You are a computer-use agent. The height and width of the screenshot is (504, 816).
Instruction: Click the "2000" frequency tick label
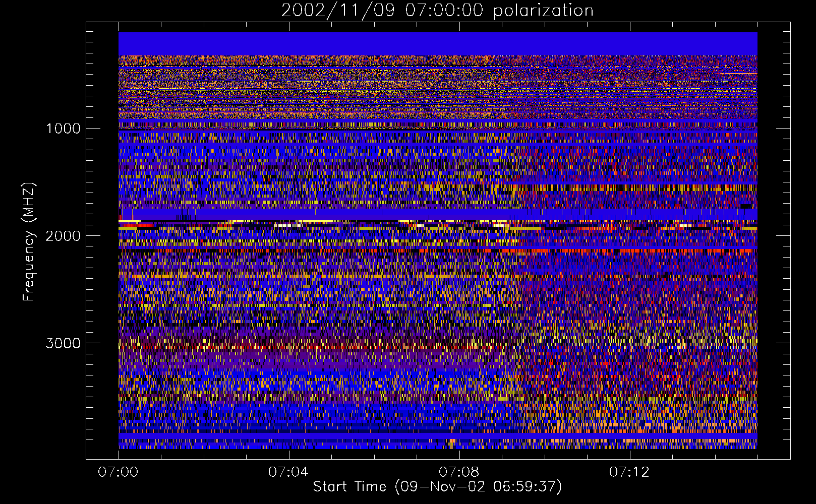tap(63, 236)
